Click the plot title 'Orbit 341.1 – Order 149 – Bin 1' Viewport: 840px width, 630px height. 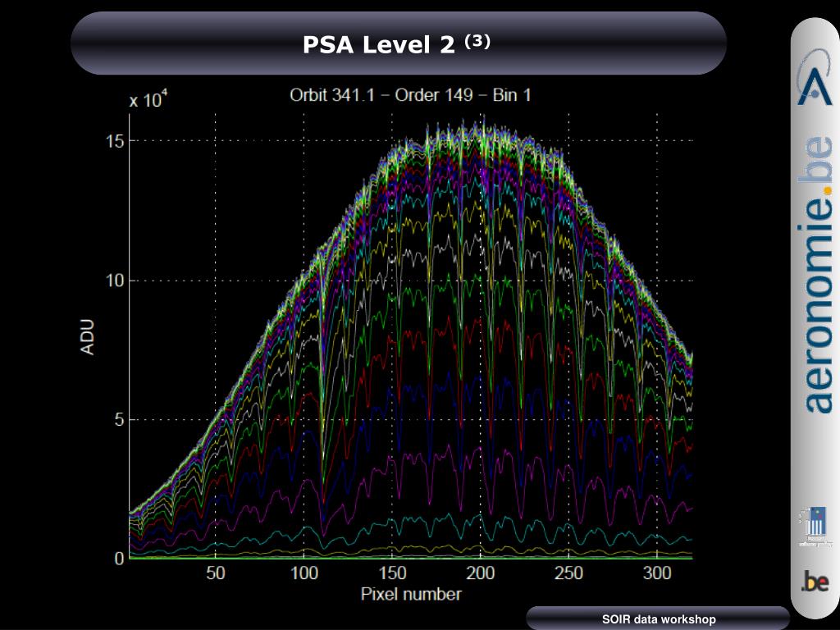coord(410,95)
